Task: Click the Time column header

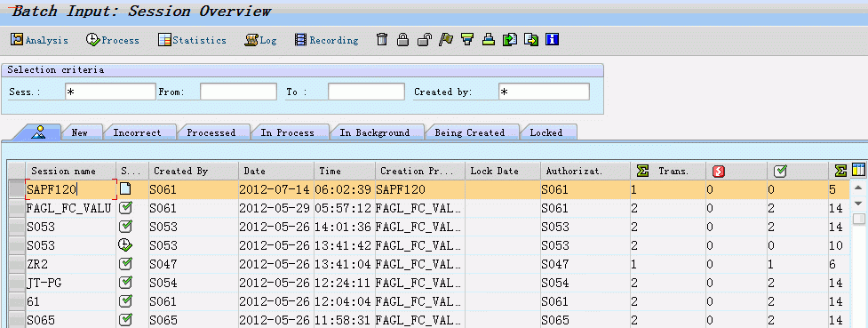Action: 345,171
